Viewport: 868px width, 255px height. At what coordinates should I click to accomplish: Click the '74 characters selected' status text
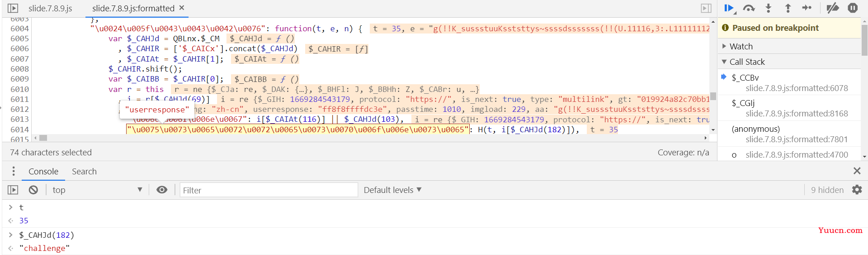pyautogui.click(x=51, y=153)
